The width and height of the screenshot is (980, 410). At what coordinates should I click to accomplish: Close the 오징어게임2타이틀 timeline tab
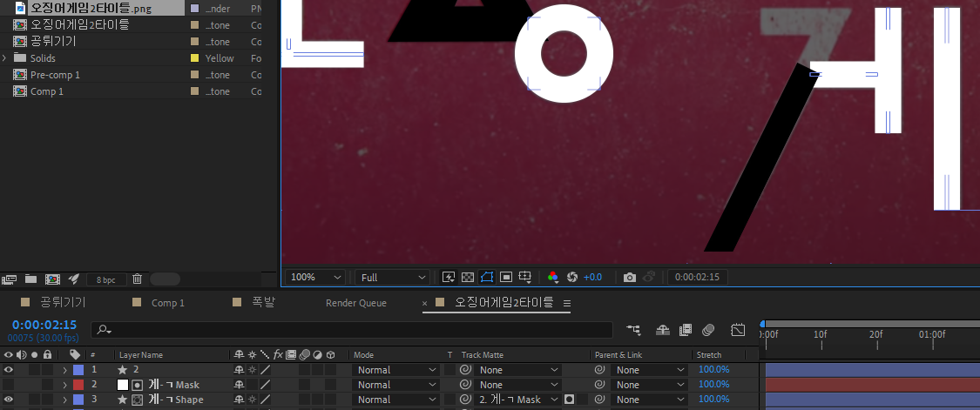425,303
